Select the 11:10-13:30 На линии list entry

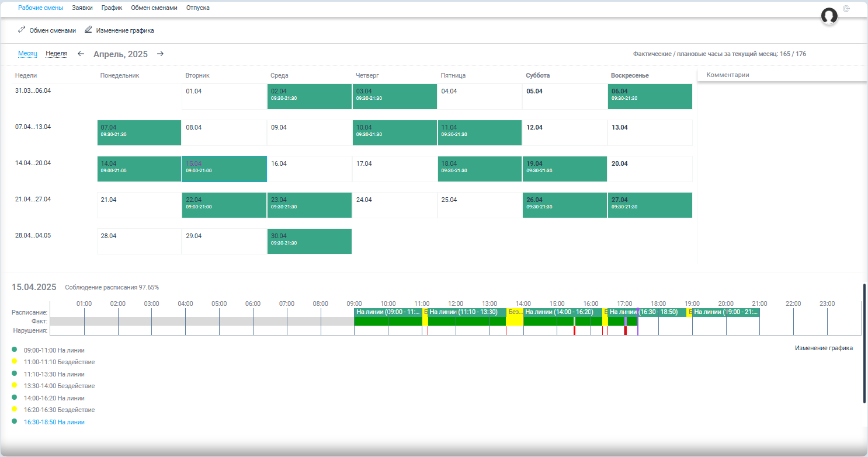click(54, 374)
